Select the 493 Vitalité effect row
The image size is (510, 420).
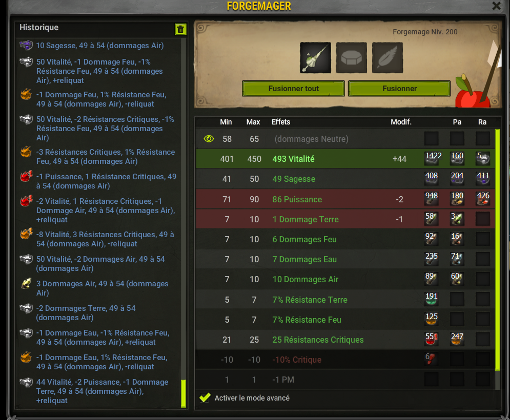[345, 159]
